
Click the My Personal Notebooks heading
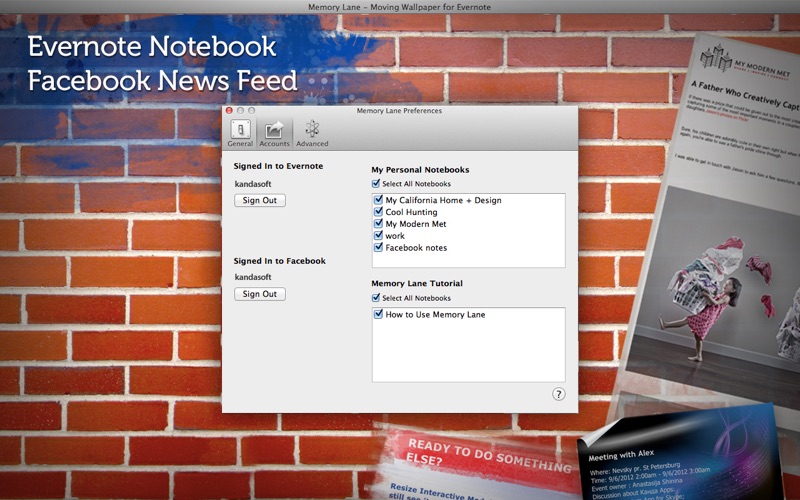[x=420, y=170]
